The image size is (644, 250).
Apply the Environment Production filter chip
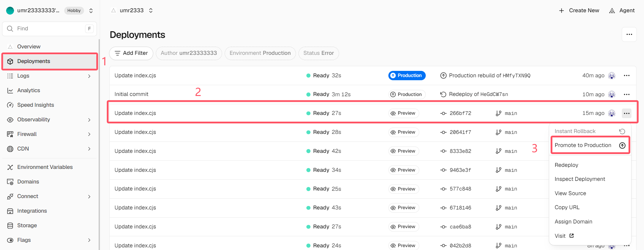point(260,53)
